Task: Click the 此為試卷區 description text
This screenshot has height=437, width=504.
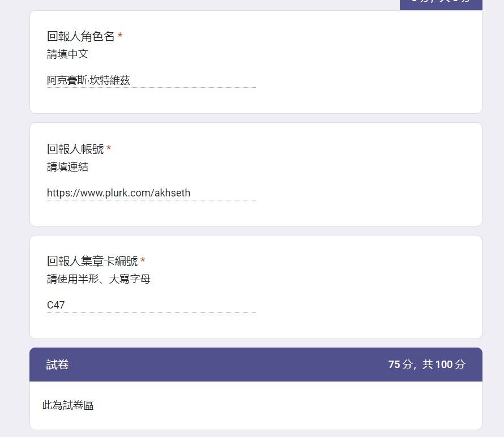Action: tap(68, 405)
